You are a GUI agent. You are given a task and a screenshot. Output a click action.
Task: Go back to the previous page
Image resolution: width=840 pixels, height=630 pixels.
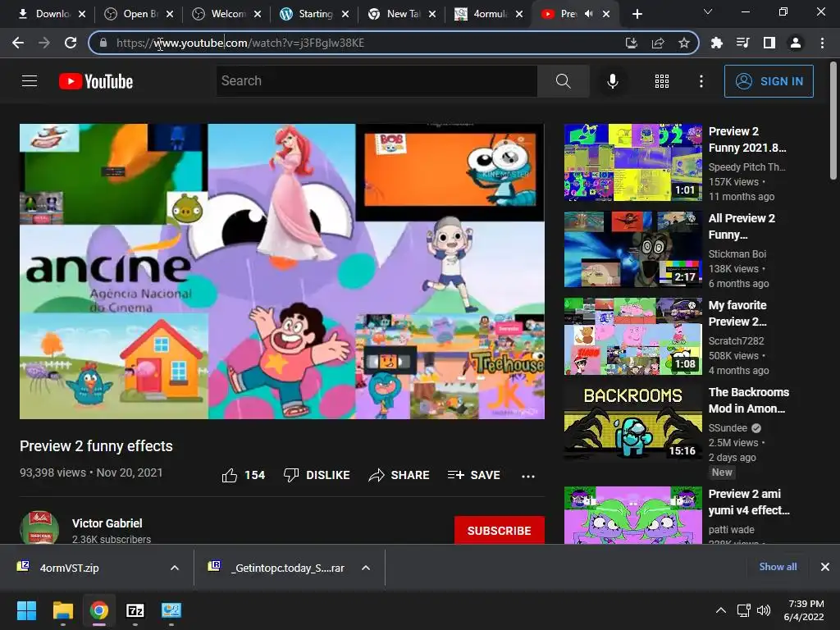click(x=18, y=43)
